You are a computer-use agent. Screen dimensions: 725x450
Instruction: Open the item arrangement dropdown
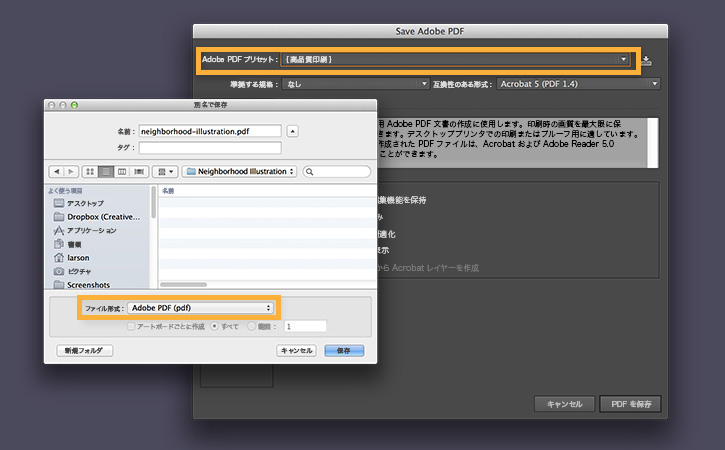click(165, 172)
